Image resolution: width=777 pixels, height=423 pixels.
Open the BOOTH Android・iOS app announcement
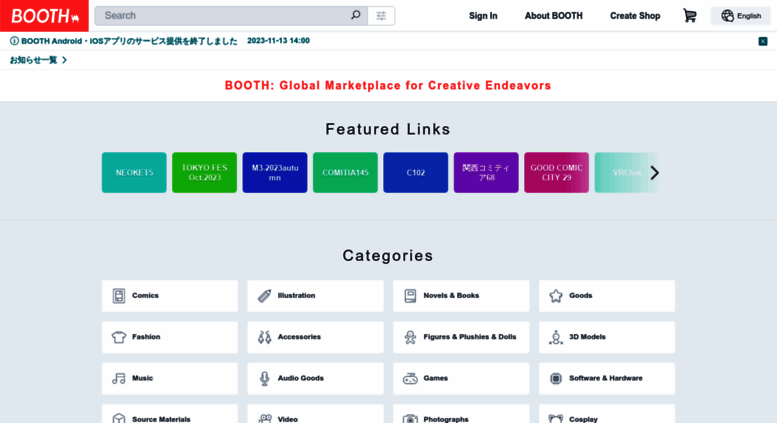129,41
